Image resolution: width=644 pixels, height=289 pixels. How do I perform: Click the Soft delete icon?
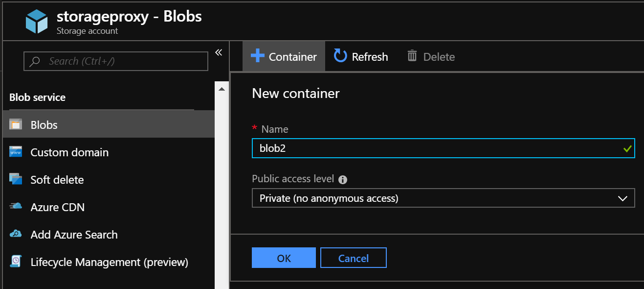[16, 179]
